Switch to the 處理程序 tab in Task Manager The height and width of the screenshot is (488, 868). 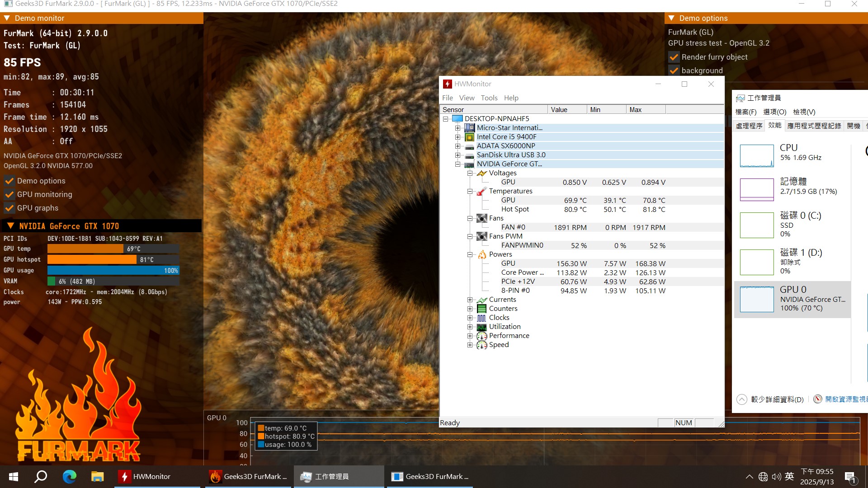(x=749, y=126)
